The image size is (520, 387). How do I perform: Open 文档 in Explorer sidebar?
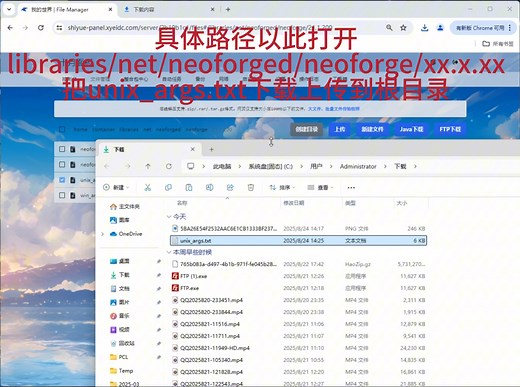[x=120, y=288]
